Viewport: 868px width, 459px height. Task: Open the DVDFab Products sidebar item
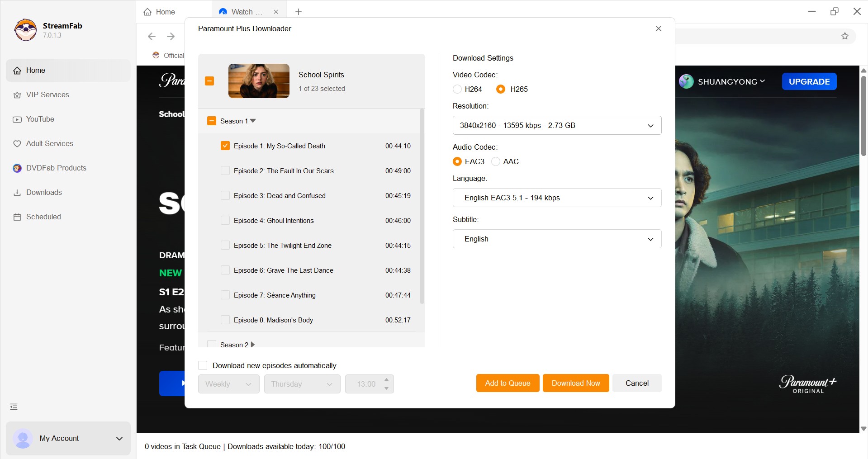click(56, 168)
